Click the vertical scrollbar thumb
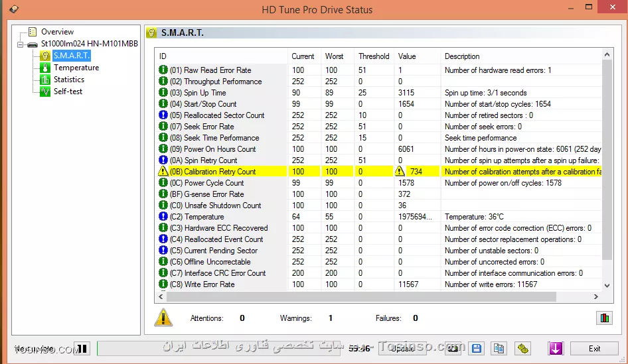 607,160
